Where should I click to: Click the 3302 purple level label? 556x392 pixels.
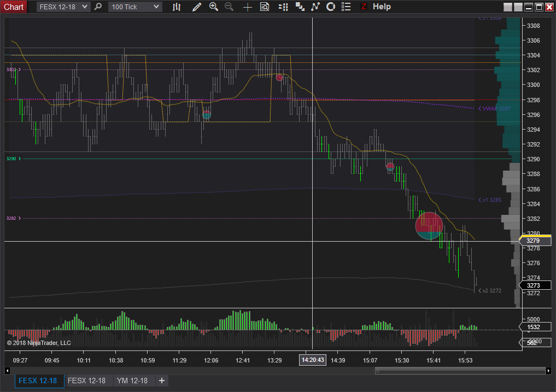pos(14,69)
